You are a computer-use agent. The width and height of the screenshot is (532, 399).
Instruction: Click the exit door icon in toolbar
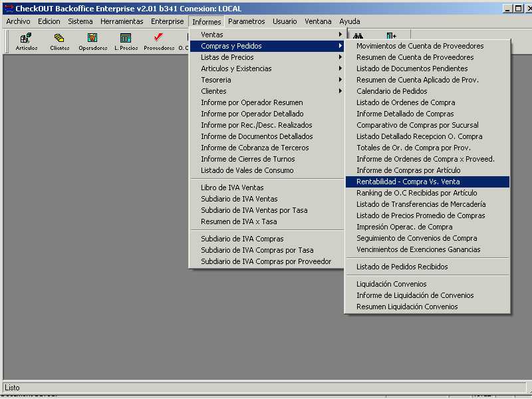pyautogui.click(x=391, y=36)
